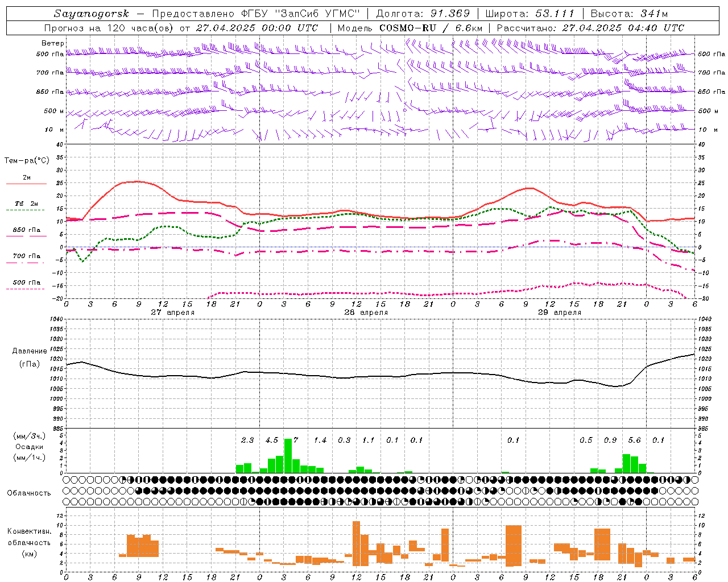The image size is (728, 582).
Task: Click the '4.5' three-hour precipitation value
Action: (x=272, y=440)
